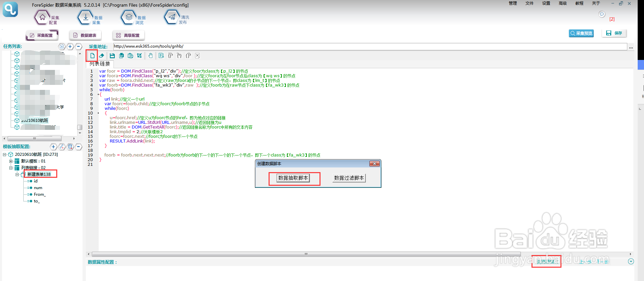644x281 pixels.
Task: Open the 教程 menu
Action: click(579, 3)
